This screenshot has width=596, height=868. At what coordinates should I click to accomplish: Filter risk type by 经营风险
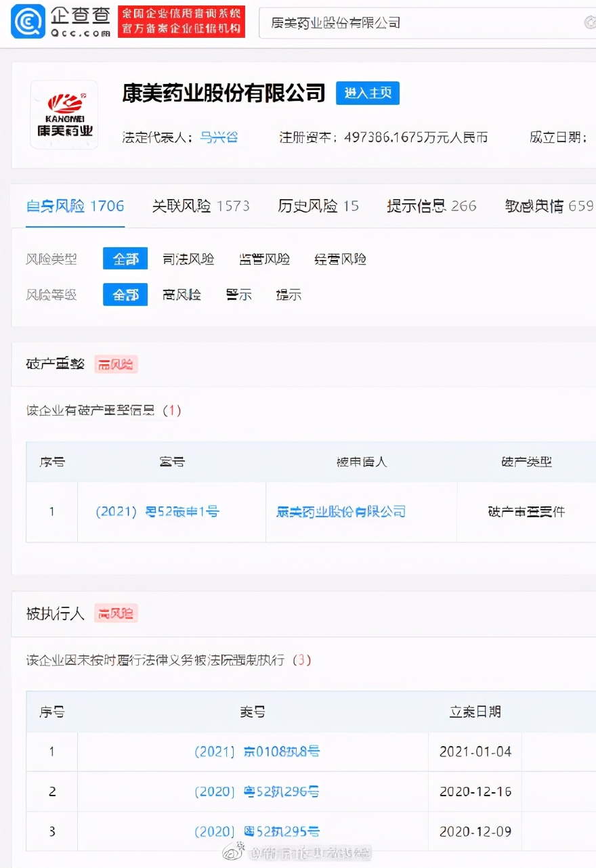point(340,259)
